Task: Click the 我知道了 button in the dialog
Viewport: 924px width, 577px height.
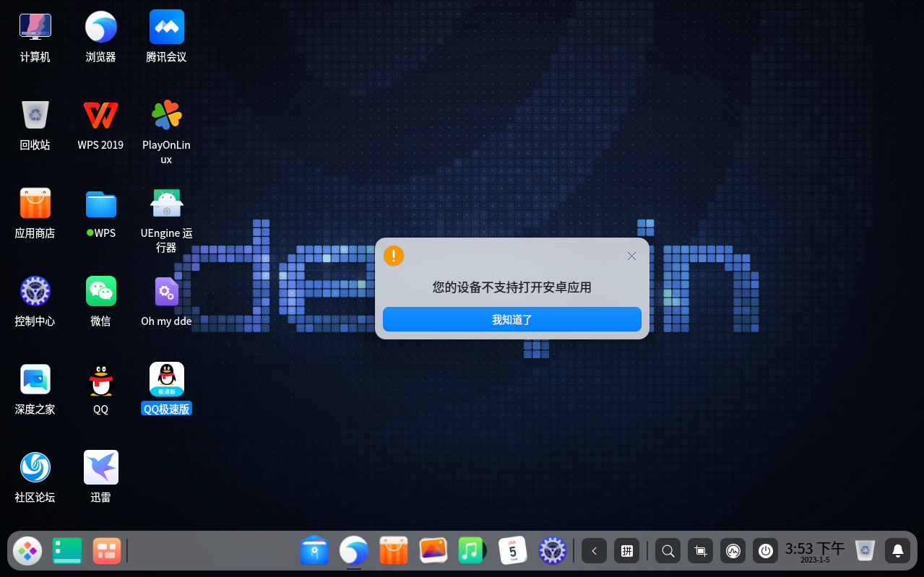Action: [x=511, y=318]
